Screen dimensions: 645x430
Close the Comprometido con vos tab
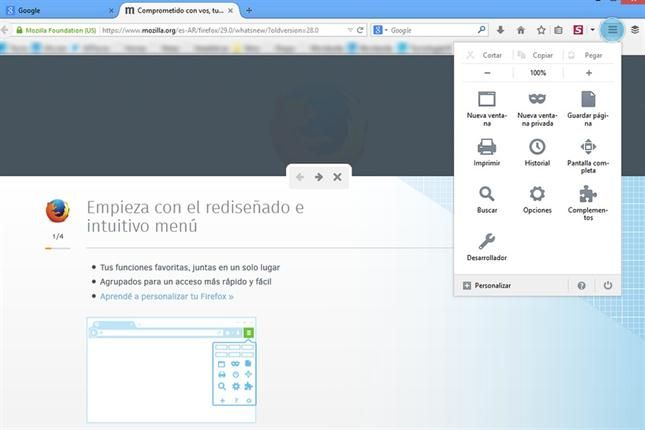click(x=230, y=11)
